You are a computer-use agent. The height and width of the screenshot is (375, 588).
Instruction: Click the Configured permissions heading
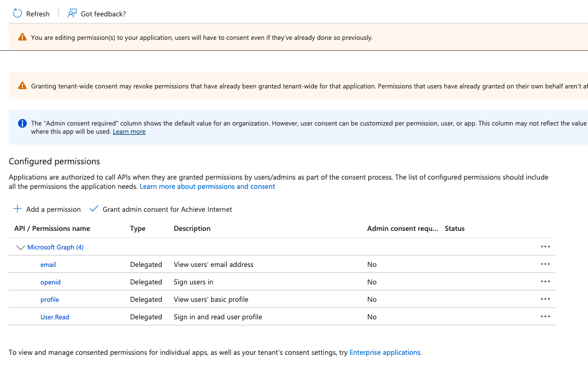(x=55, y=162)
